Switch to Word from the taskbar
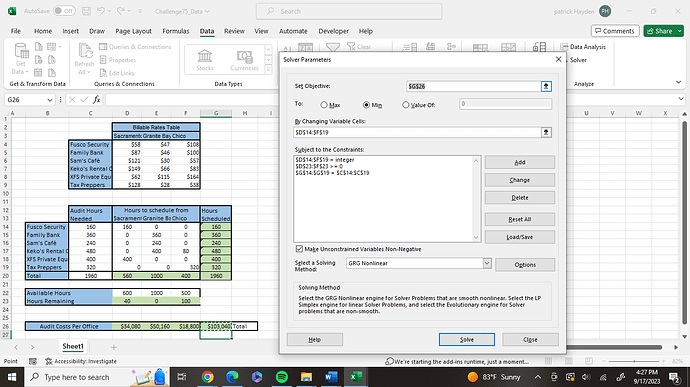The height and width of the screenshot is (387, 690). [331, 377]
